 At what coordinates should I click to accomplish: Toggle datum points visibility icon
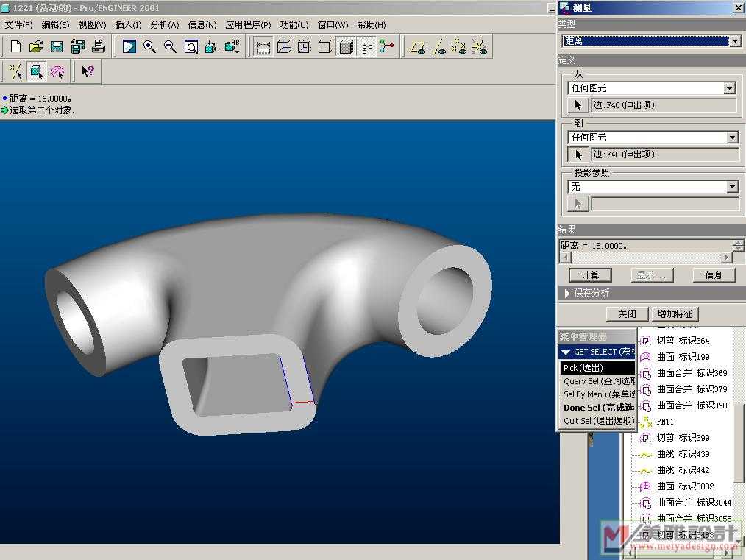point(459,47)
